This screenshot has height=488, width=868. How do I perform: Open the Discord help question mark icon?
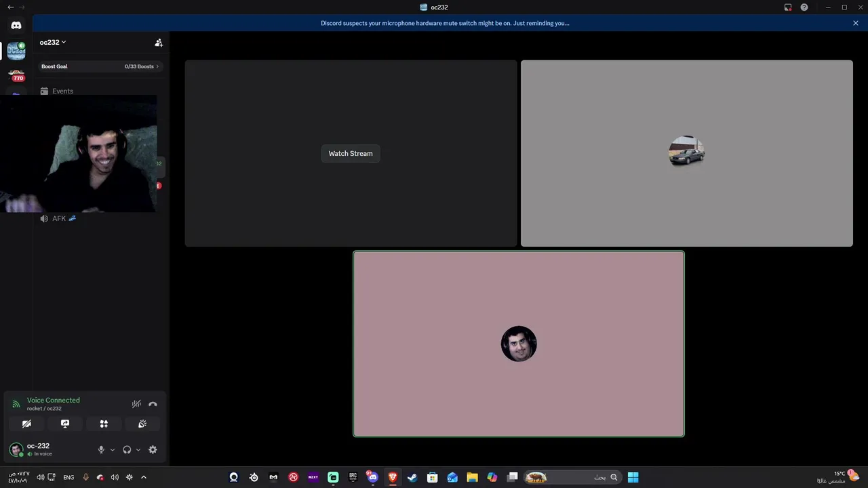pyautogui.click(x=804, y=7)
